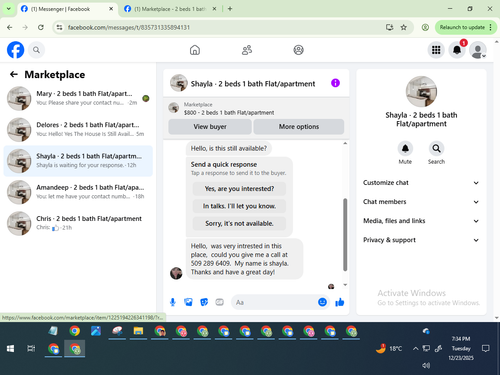The width and height of the screenshot is (500, 375).
Task: Click Relaunch to update
Action: pos(462,27)
